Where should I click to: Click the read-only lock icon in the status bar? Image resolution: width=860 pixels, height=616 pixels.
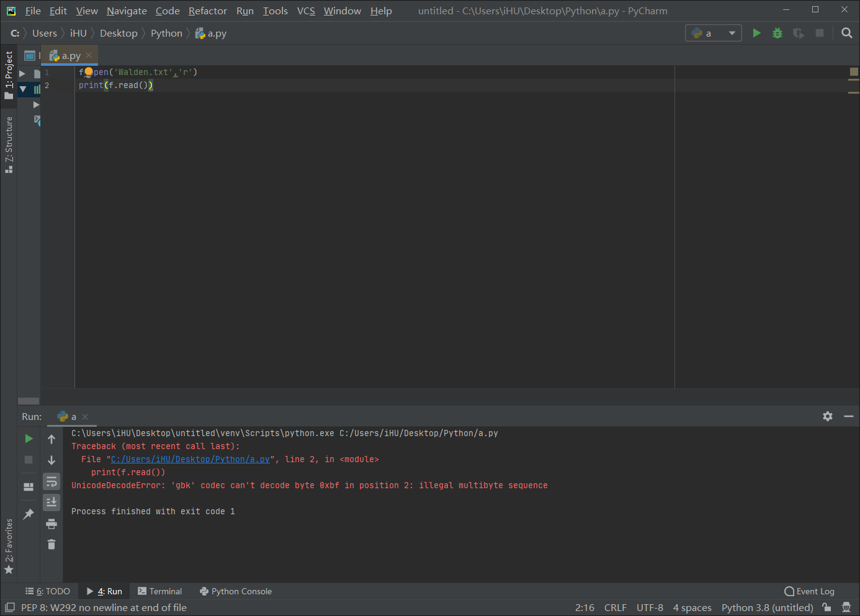(826, 607)
